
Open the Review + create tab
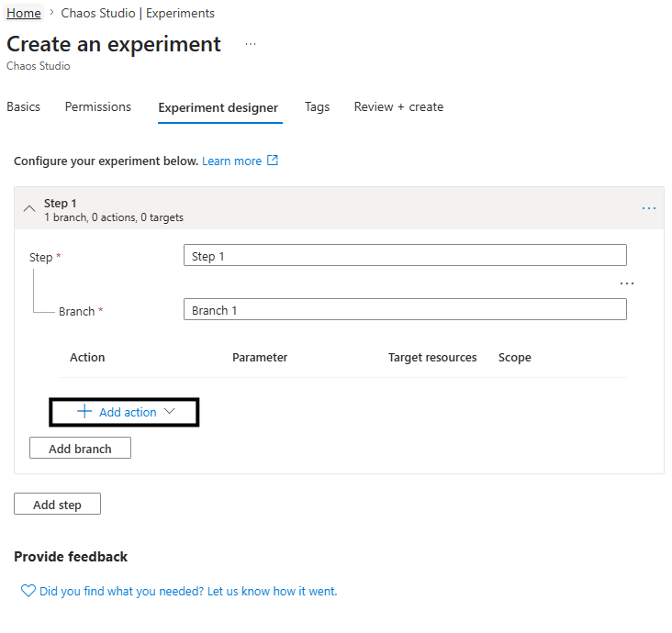(398, 106)
